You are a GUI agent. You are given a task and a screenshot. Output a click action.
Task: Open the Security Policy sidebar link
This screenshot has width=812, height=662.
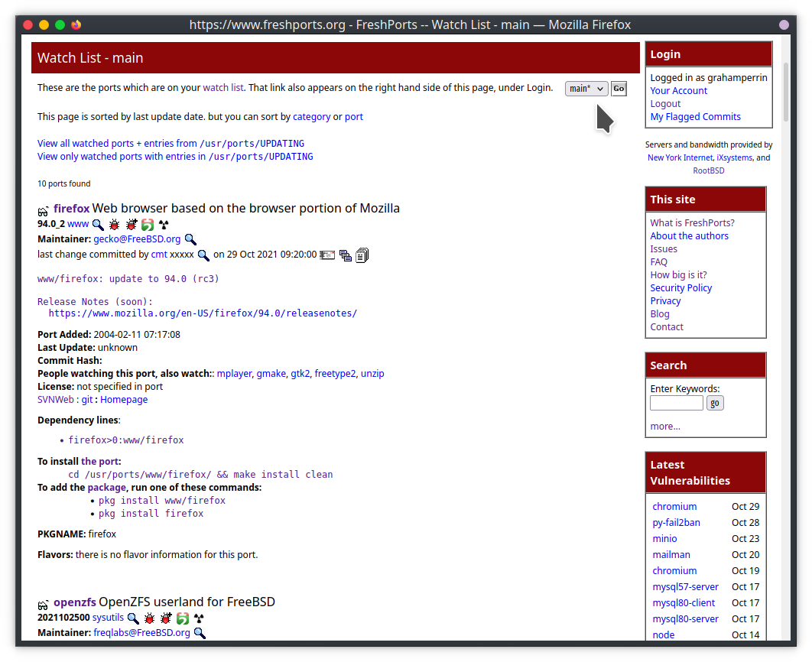[680, 288]
